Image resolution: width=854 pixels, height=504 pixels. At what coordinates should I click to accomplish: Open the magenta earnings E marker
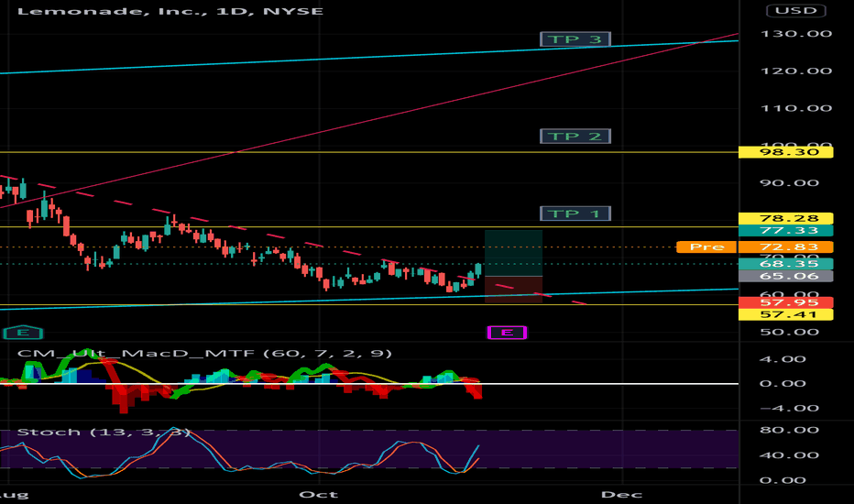(x=507, y=333)
